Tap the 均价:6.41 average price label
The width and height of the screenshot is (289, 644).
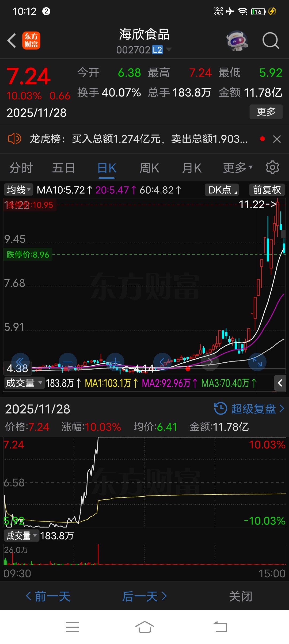155,427
